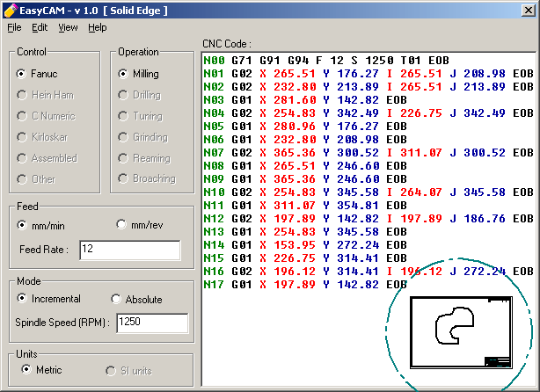Click code line N12 G02 X 197.89
540x392 pixels.
369,219
